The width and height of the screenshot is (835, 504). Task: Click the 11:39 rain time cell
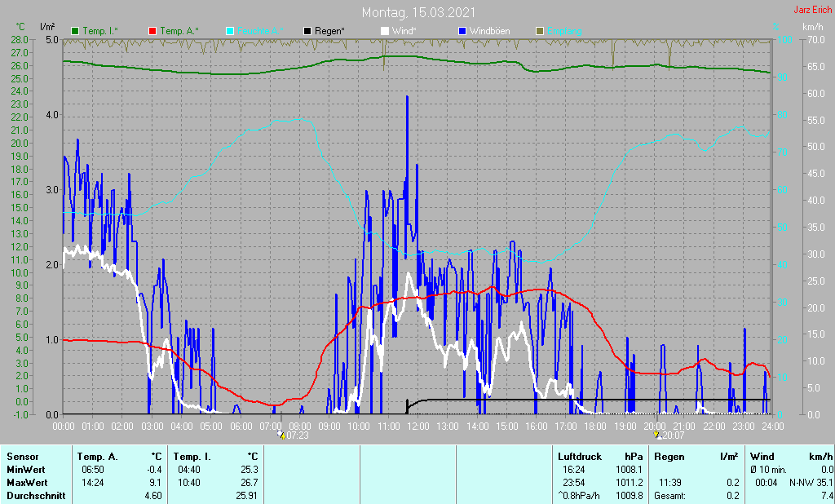tap(670, 483)
